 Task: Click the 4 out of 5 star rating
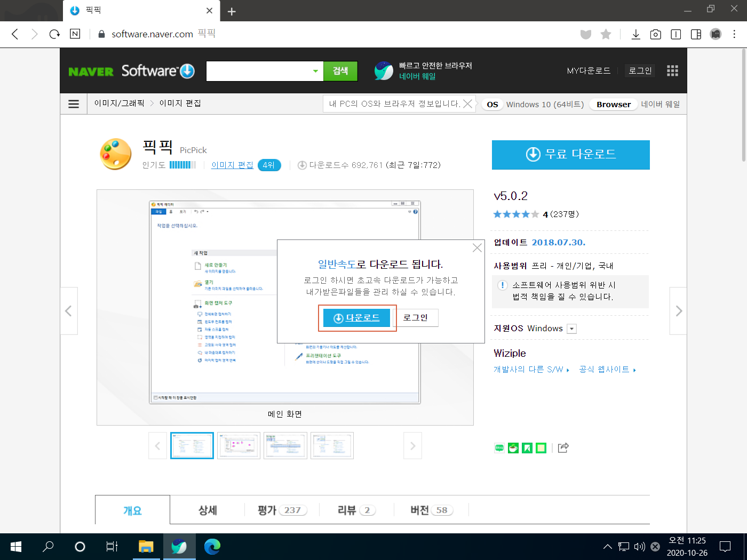pyautogui.click(x=516, y=214)
